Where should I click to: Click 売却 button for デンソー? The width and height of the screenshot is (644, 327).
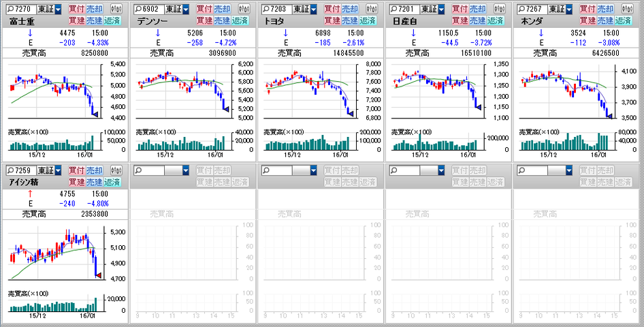222,9
